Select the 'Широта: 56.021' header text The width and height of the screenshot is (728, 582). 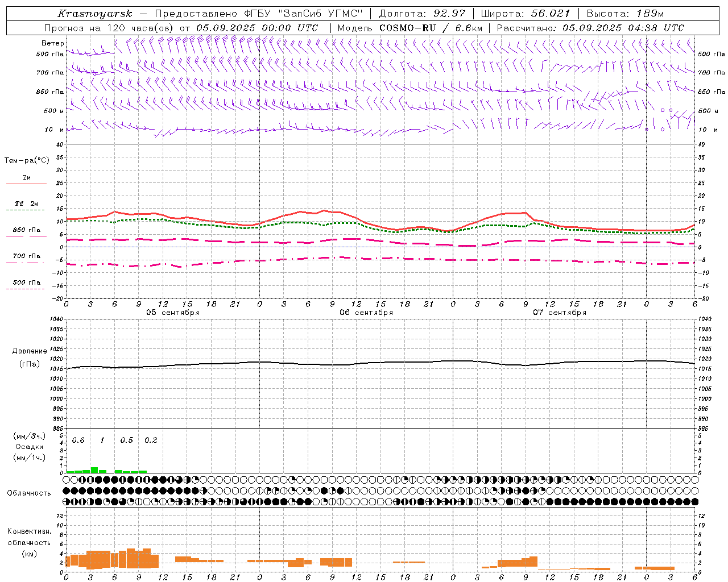pos(526,14)
